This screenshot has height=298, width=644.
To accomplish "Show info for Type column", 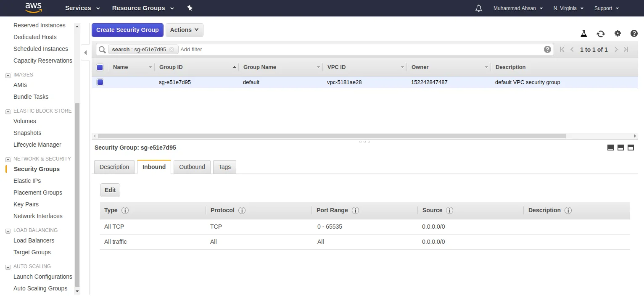I will 125,211.
